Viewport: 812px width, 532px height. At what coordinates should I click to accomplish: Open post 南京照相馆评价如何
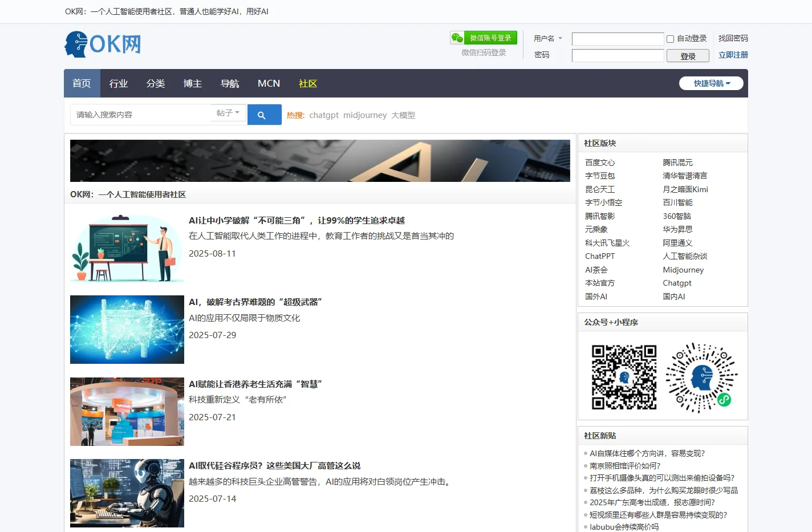tap(625, 466)
